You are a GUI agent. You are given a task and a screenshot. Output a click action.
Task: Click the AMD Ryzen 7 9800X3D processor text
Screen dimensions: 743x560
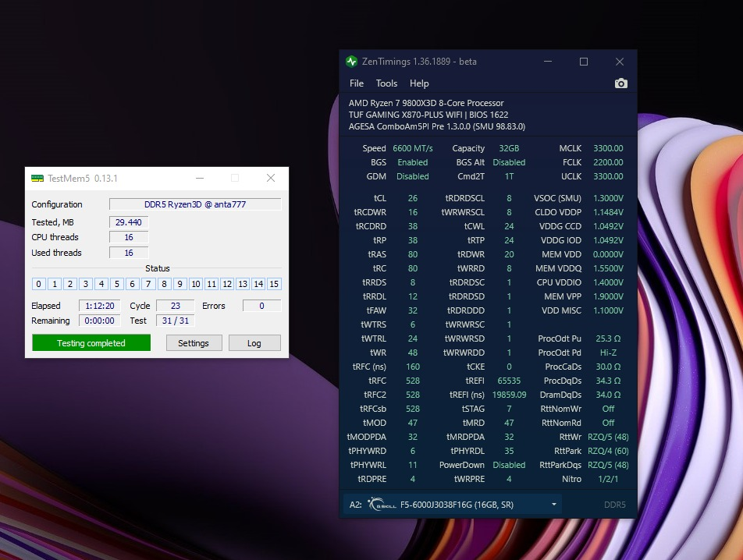(x=426, y=103)
